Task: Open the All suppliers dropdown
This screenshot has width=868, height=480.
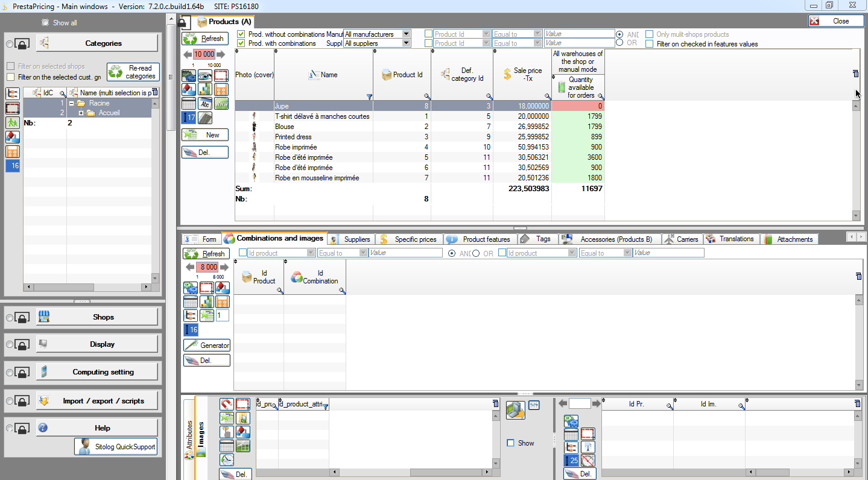Action: click(406, 43)
